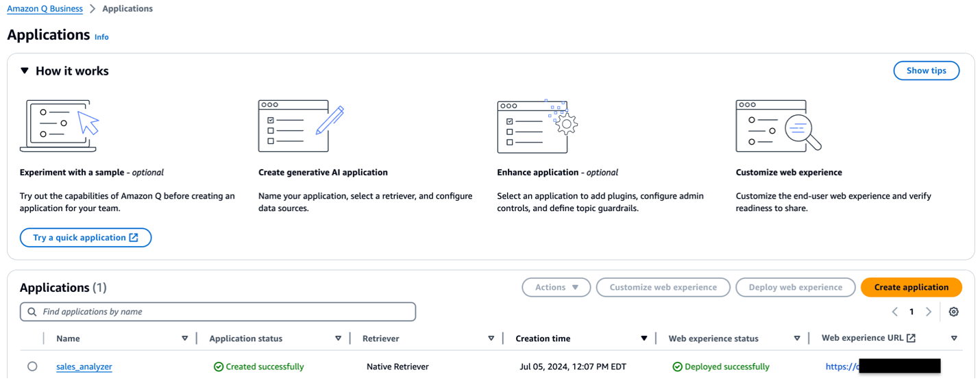Open Web experience URL sort arrow
The height and width of the screenshot is (381, 980).
pos(954,339)
